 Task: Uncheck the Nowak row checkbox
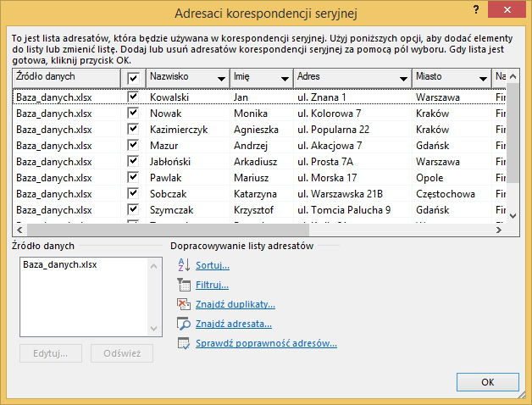pos(133,113)
